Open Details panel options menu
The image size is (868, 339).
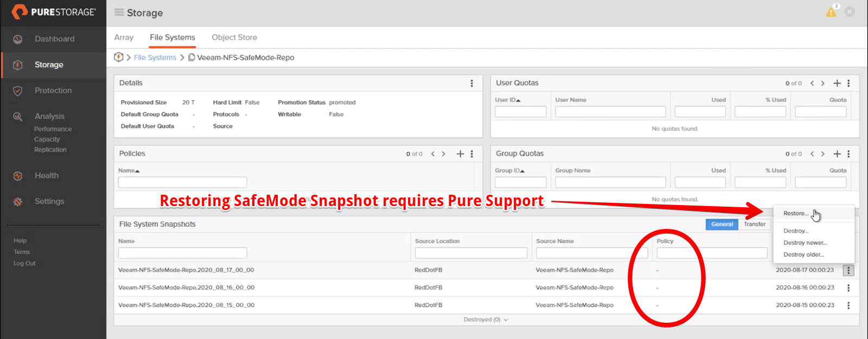tap(471, 83)
